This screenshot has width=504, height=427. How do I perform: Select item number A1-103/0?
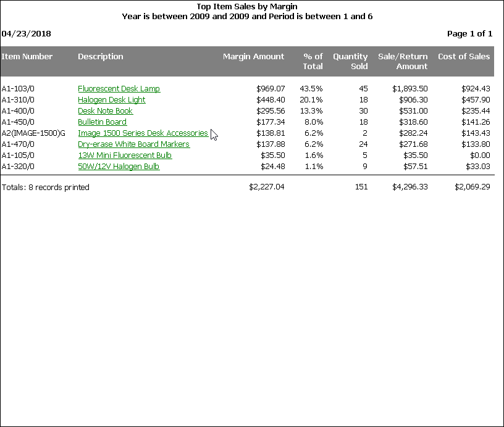18,89
